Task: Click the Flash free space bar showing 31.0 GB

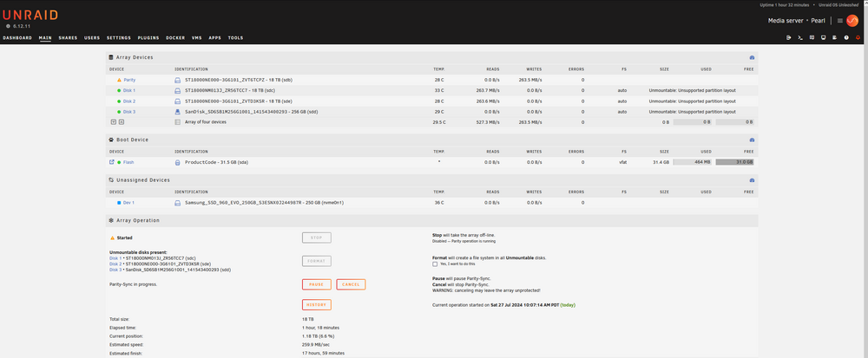Action: click(734, 162)
